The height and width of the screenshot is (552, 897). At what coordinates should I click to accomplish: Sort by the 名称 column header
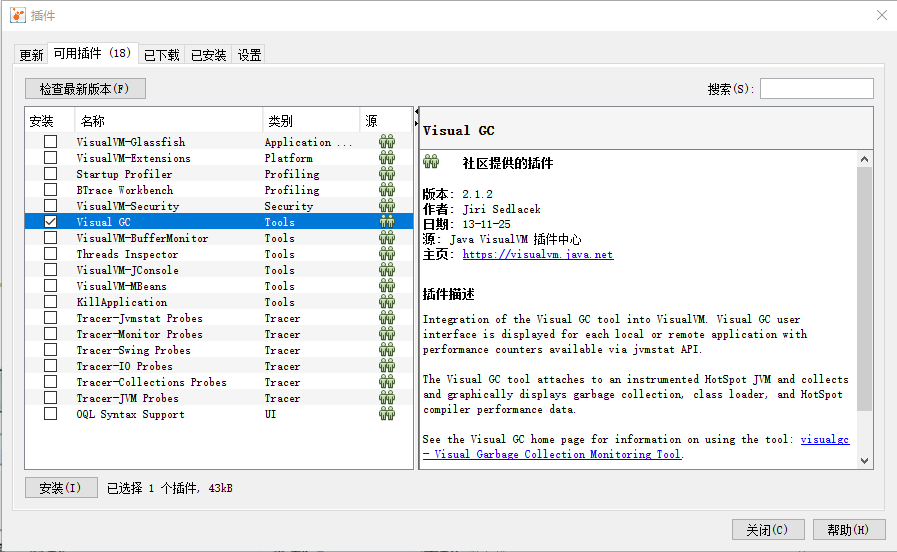click(169, 121)
